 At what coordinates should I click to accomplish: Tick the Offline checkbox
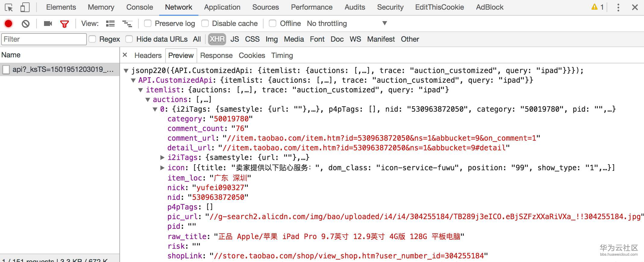coord(273,23)
